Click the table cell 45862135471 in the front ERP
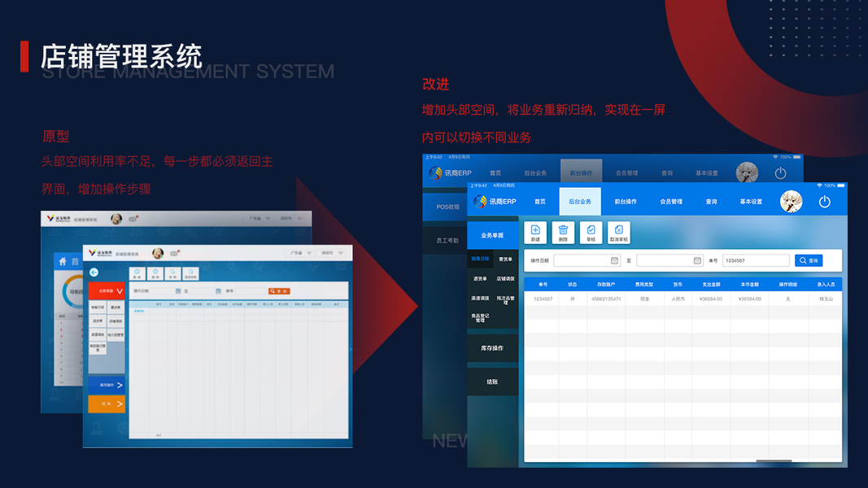 pos(606,298)
